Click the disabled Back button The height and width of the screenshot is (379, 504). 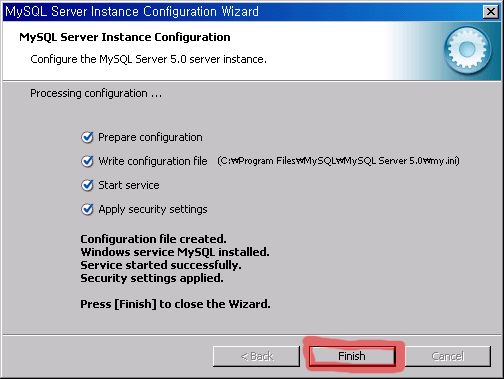coord(256,356)
